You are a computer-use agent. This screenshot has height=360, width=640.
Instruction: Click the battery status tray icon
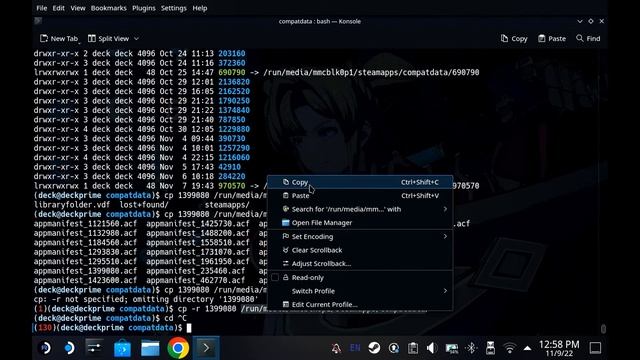pyautogui.click(x=452, y=348)
